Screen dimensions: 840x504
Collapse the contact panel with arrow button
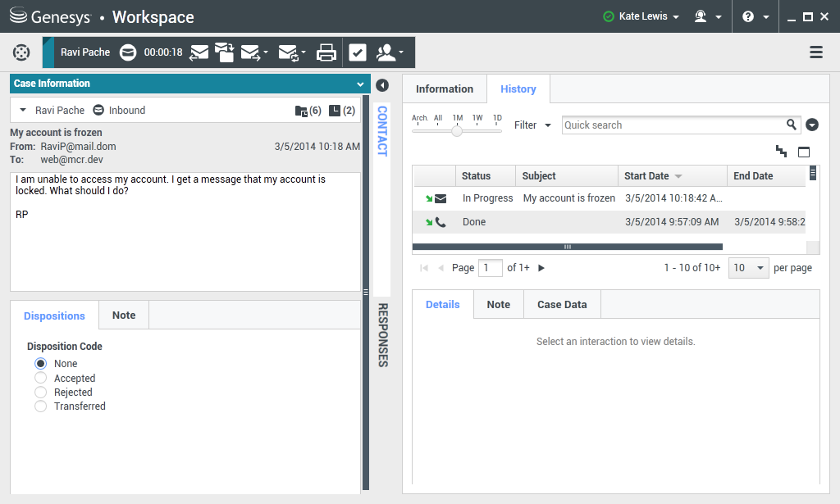382,85
